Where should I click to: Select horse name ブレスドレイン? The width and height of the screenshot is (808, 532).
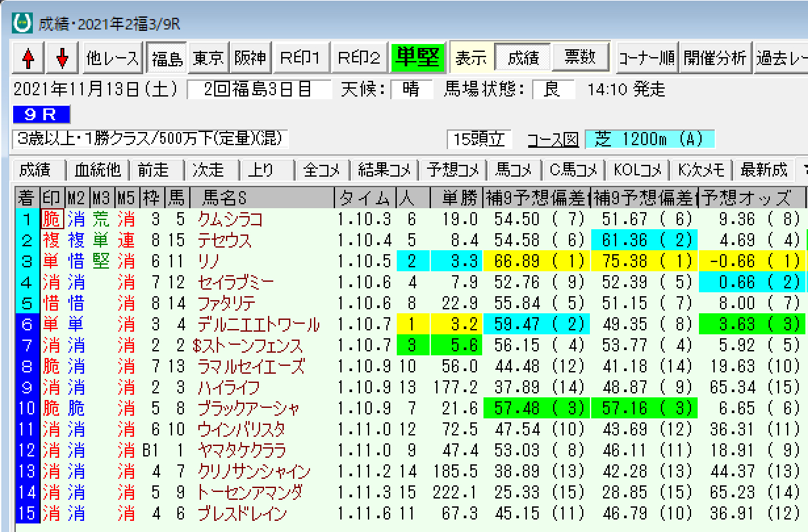point(242,514)
